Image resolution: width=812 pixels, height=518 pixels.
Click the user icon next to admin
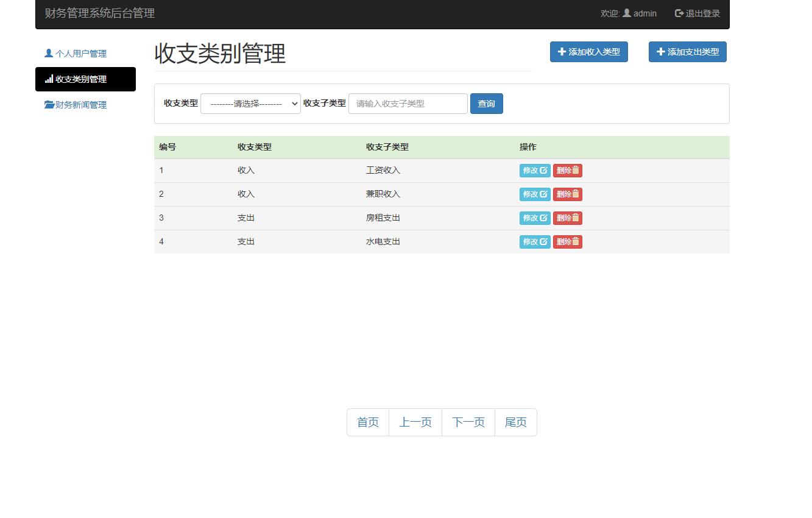tap(627, 13)
